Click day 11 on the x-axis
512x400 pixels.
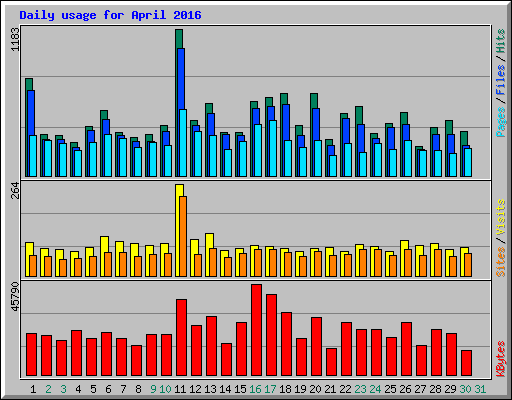click(180, 389)
